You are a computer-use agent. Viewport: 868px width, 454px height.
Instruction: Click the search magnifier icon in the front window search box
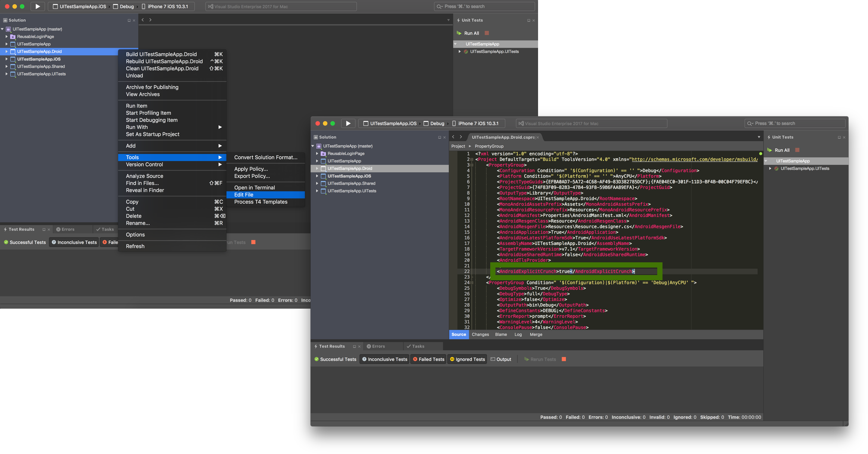tap(750, 124)
